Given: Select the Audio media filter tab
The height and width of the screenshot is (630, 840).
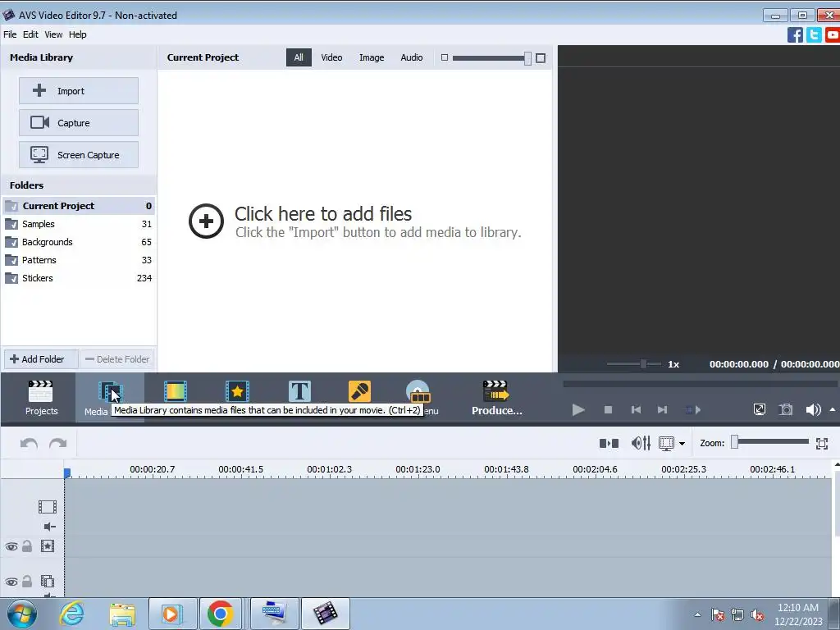Looking at the screenshot, I should [x=412, y=57].
